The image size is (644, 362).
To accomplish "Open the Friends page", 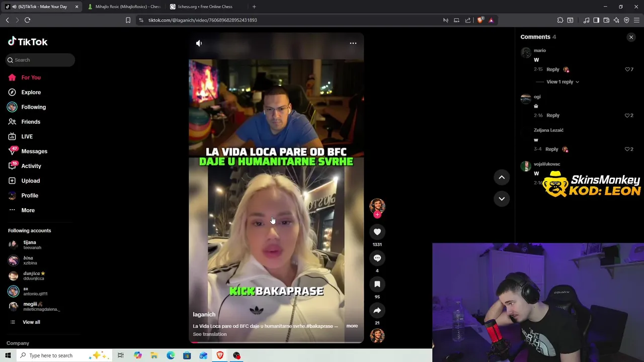I will pyautogui.click(x=30, y=122).
